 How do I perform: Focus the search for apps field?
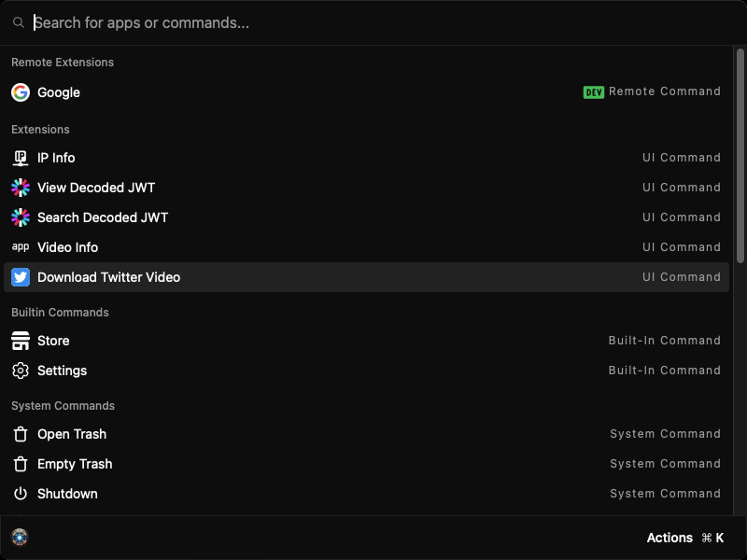pyautogui.click(x=373, y=22)
